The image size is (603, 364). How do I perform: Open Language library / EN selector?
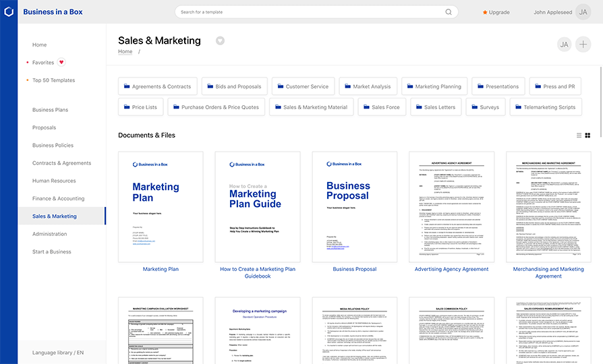[x=58, y=353]
